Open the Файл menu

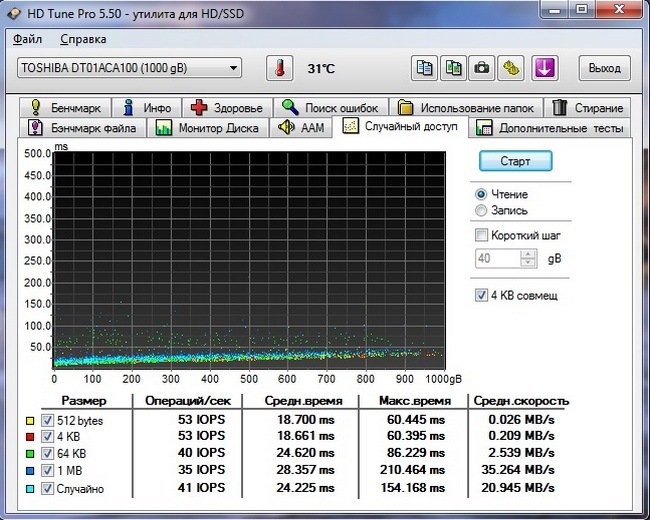coord(27,39)
